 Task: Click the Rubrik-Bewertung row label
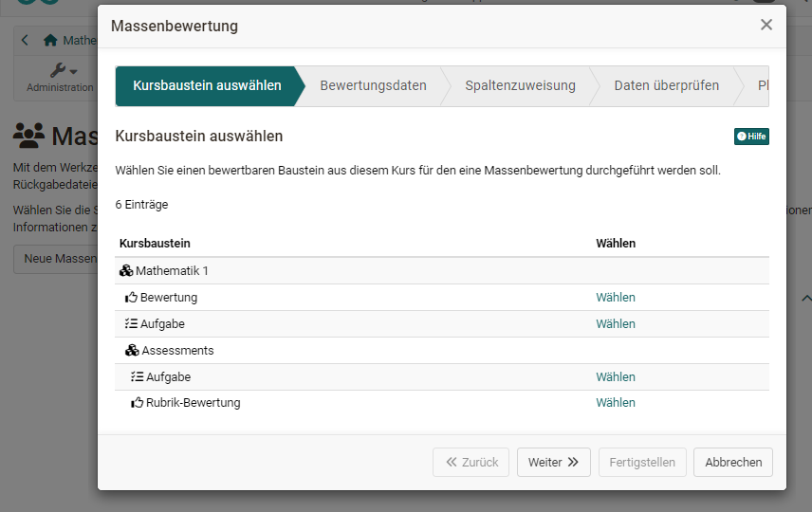click(194, 403)
